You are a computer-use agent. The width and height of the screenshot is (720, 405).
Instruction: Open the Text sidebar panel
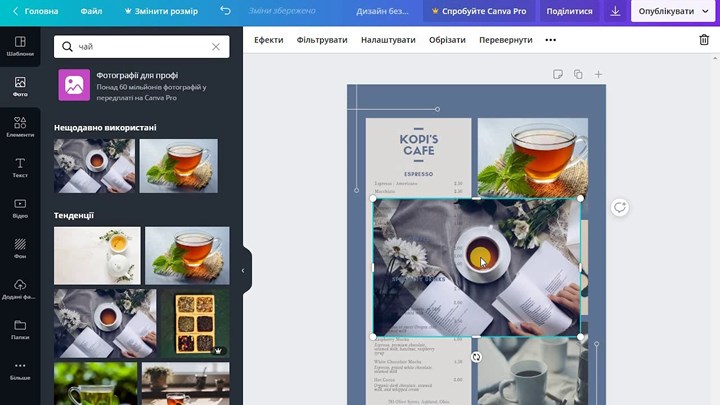pyautogui.click(x=20, y=167)
